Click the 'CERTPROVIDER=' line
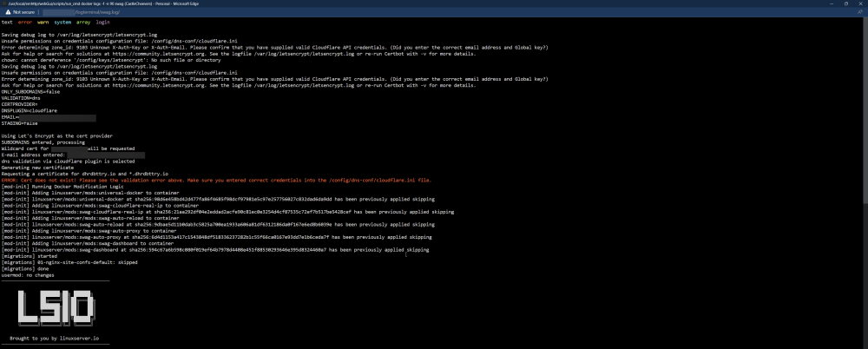868x349 pixels. coord(19,104)
